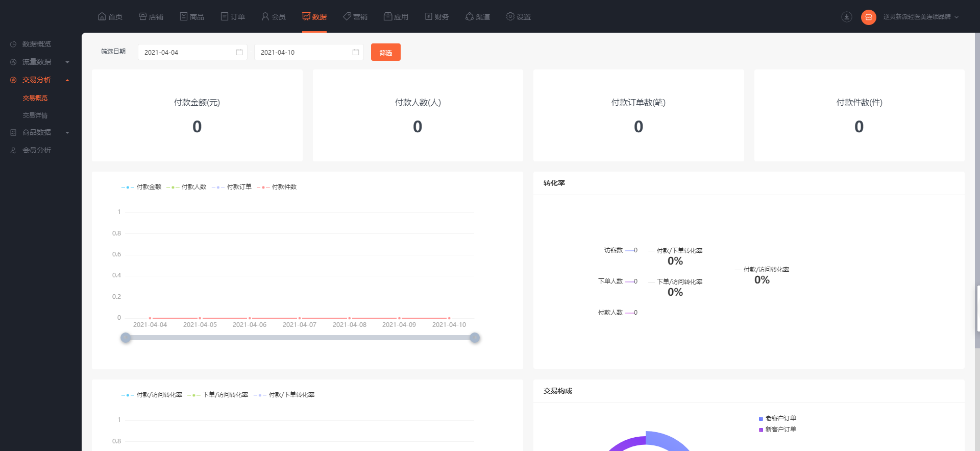Click the 应用 apps icon

(x=387, y=16)
